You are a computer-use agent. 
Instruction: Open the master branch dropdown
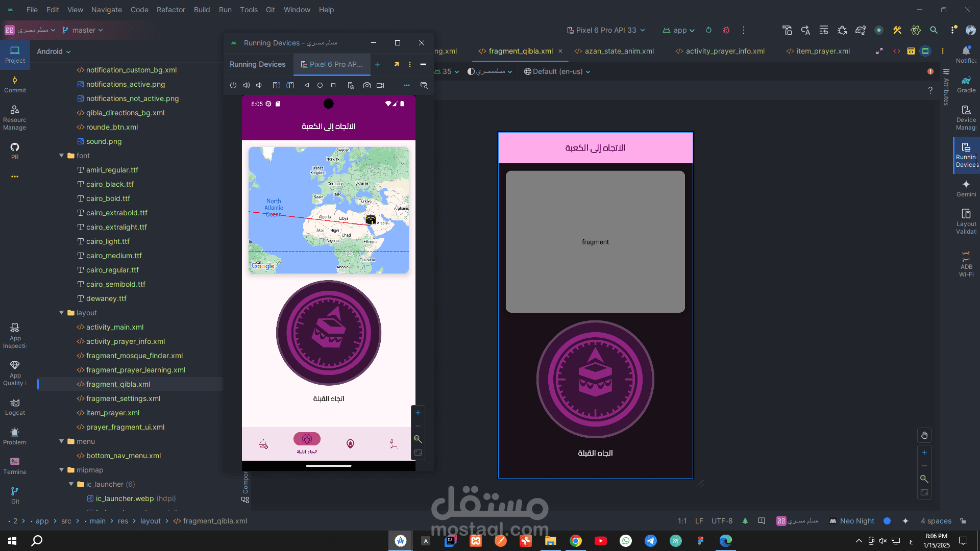point(83,30)
